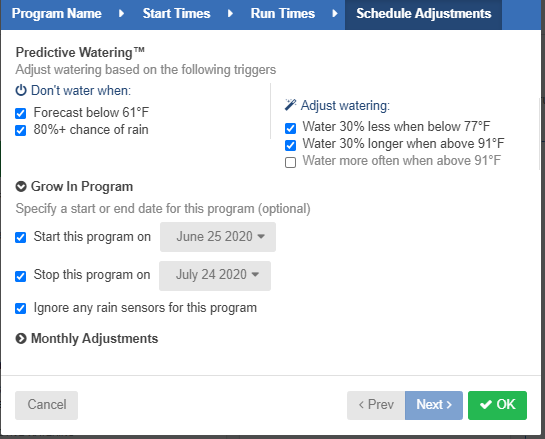Toggle Ignore any rain sensors checkbox
The width and height of the screenshot is (545, 439).
pyautogui.click(x=21, y=308)
